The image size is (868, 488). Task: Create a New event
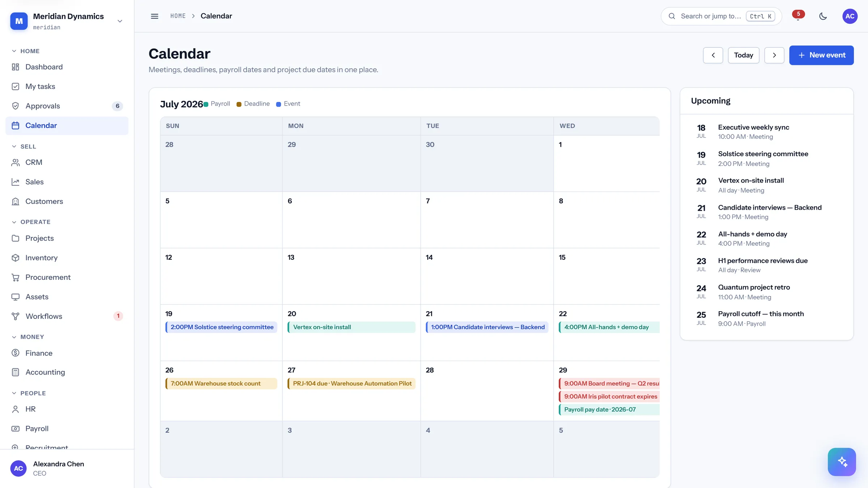click(821, 55)
